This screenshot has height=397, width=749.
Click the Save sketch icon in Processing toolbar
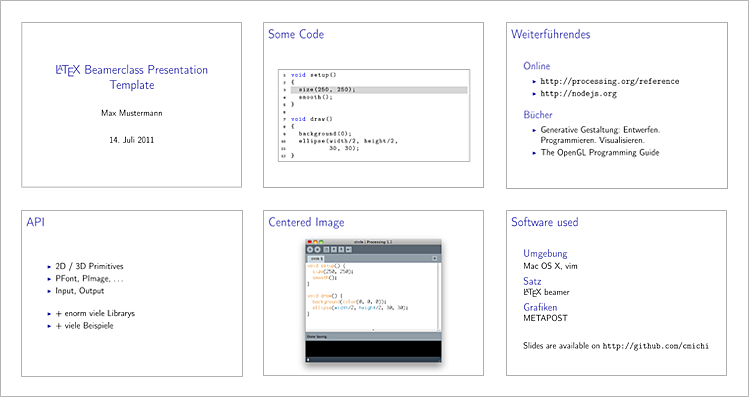[341, 249]
